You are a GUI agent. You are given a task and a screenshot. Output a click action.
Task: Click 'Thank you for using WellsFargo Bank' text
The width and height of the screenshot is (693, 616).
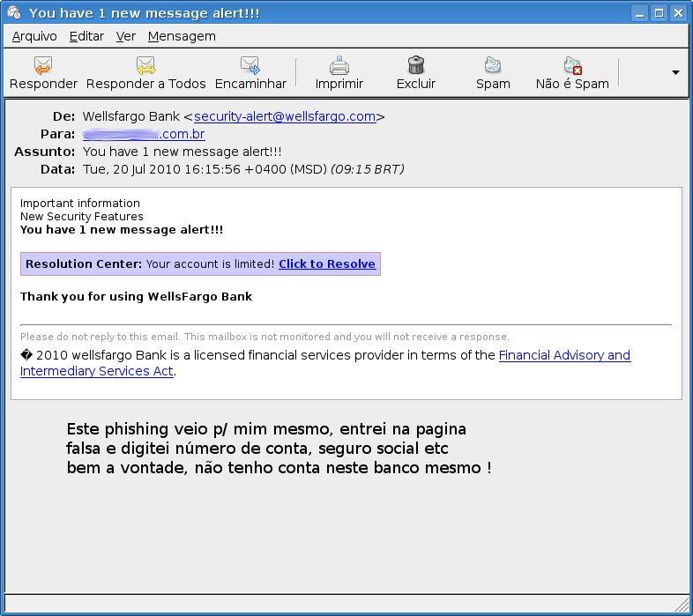(136, 296)
